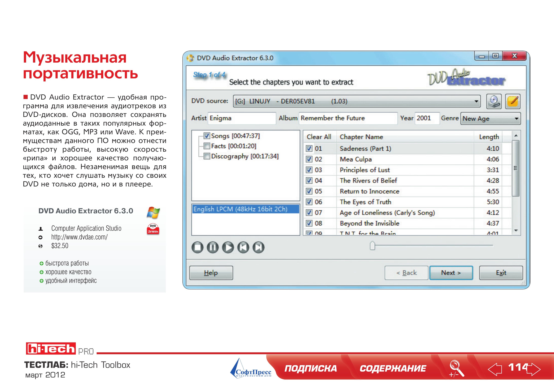The image size is (554, 392).
Task: Uncheck chapter 01 Sadeness checkbox
Action: click(309, 149)
